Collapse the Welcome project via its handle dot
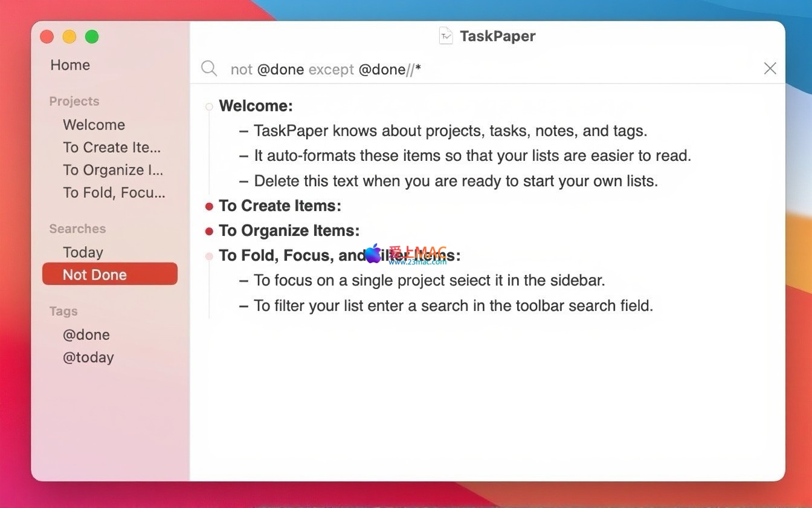The height and width of the screenshot is (508, 812). coord(209,107)
